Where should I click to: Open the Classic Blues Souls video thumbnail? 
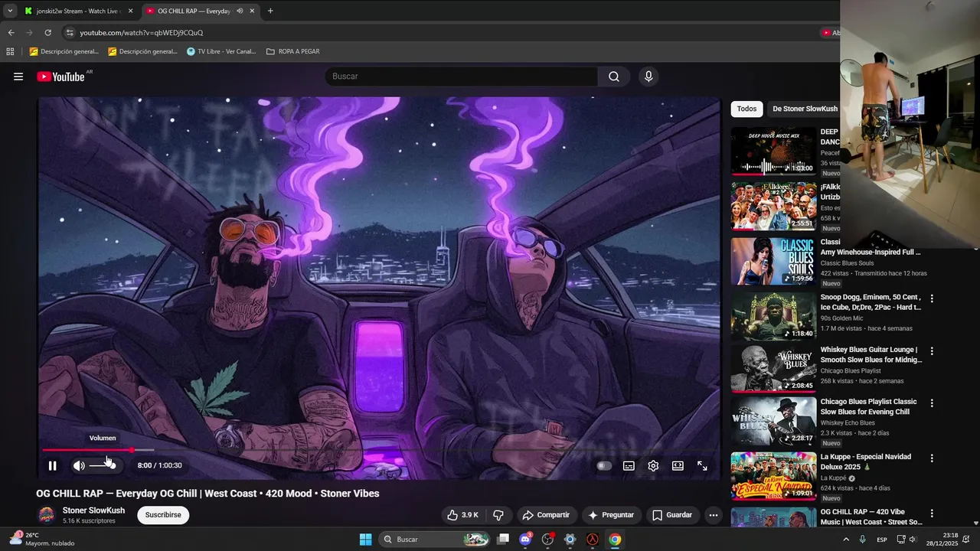point(773,261)
